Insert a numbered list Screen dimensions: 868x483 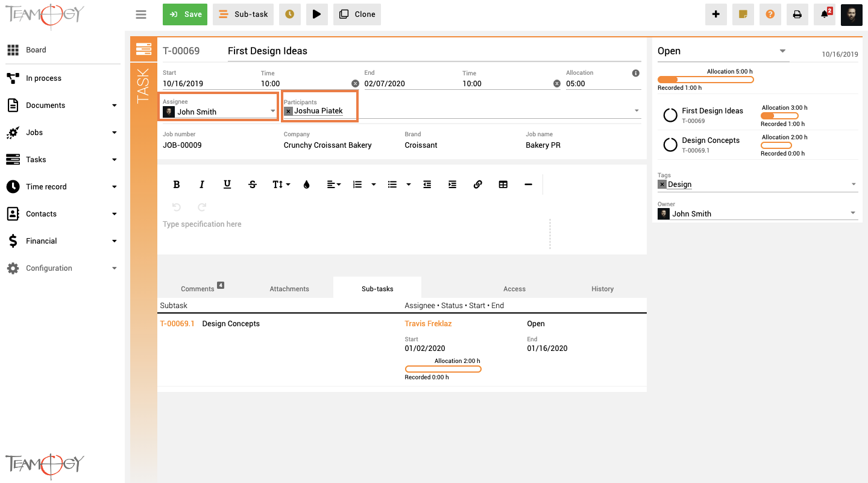click(x=357, y=185)
